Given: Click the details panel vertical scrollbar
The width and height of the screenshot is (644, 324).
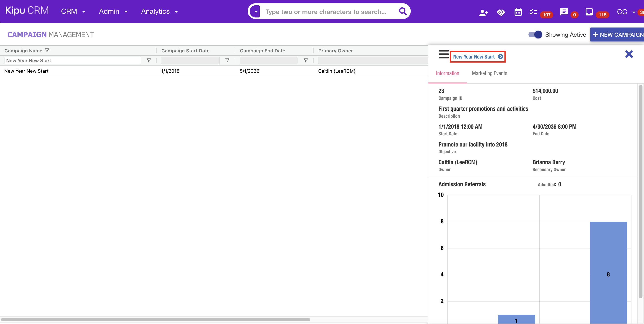Looking at the screenshot, I should click(641, 191).
